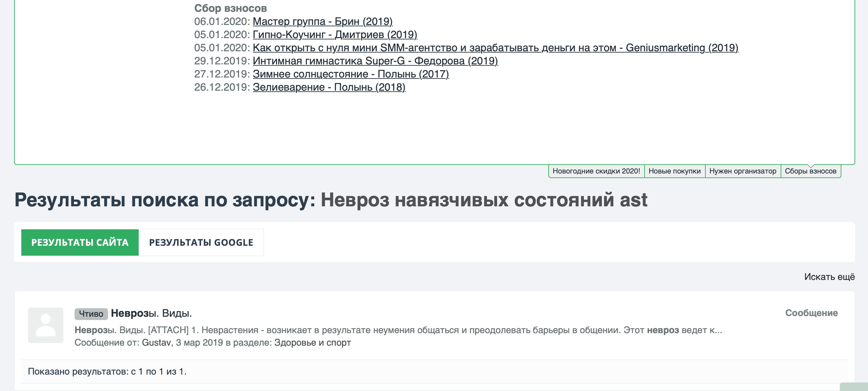Screen dimensions: 868x391
Task: Switch to Новогодние скидки 2020! tab
Action: [x=596, y=171]
